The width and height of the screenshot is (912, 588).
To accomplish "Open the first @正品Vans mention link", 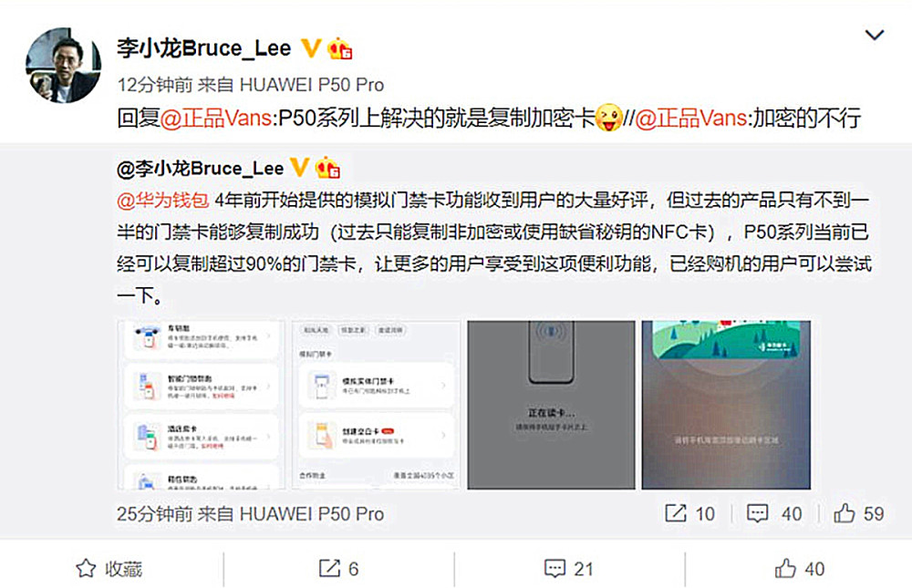I will tap(216, 119).
